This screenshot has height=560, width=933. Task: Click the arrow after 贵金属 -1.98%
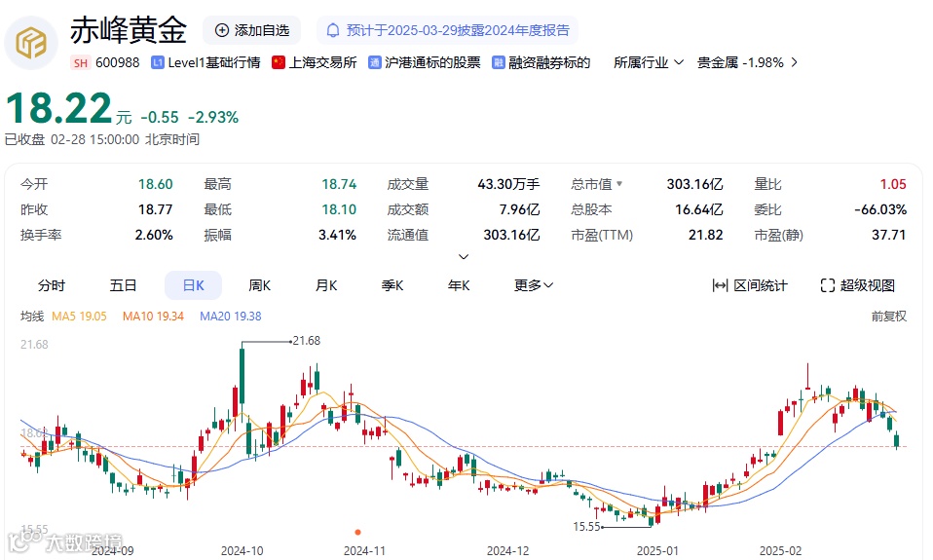[795, 62]
